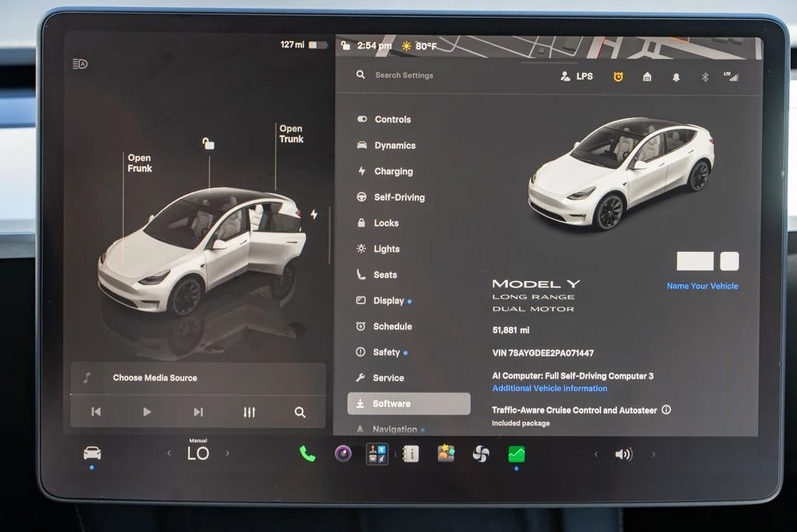This screenshot has height=532, width=797.
Task: Tap the lock icon in status bar
Action: tap(345, 46)
